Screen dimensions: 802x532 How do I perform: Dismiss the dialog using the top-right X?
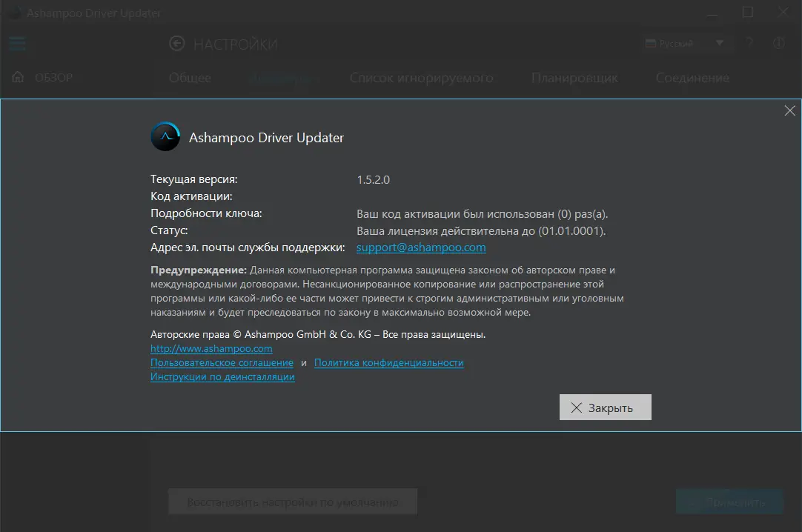[789, 110]
